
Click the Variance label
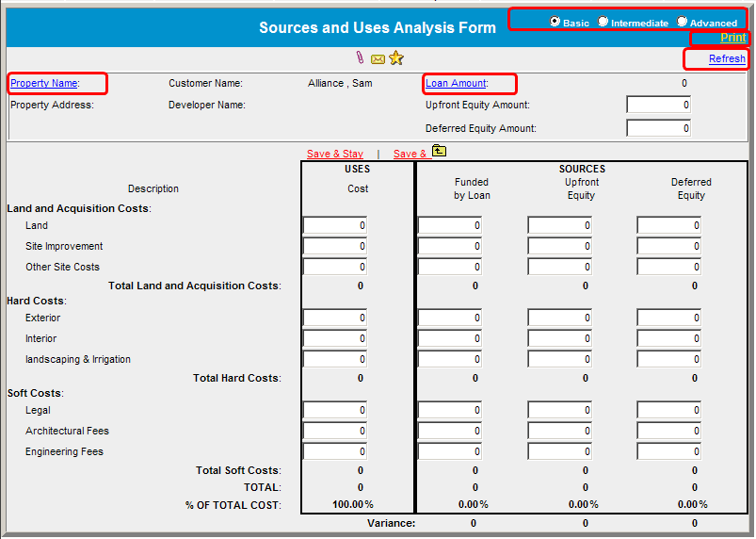coord(391,523)
